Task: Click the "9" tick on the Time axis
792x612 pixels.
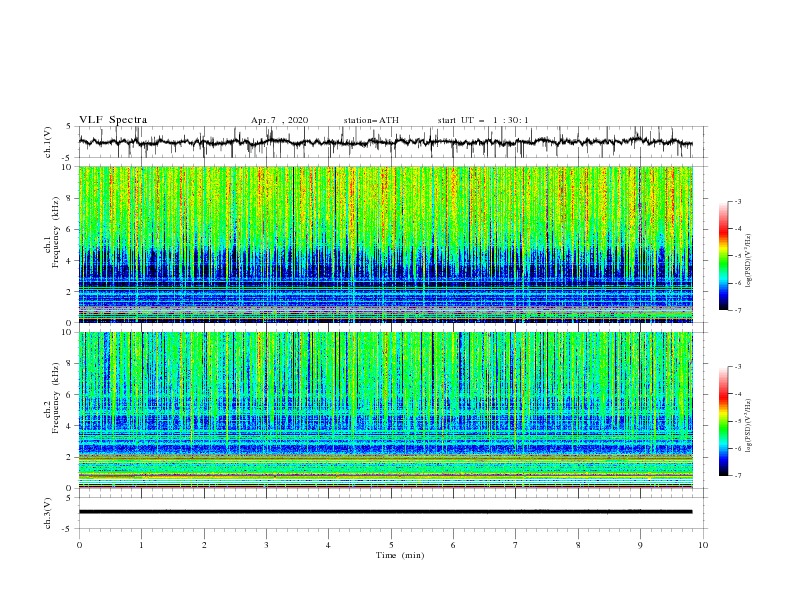Action: point(640,545)
